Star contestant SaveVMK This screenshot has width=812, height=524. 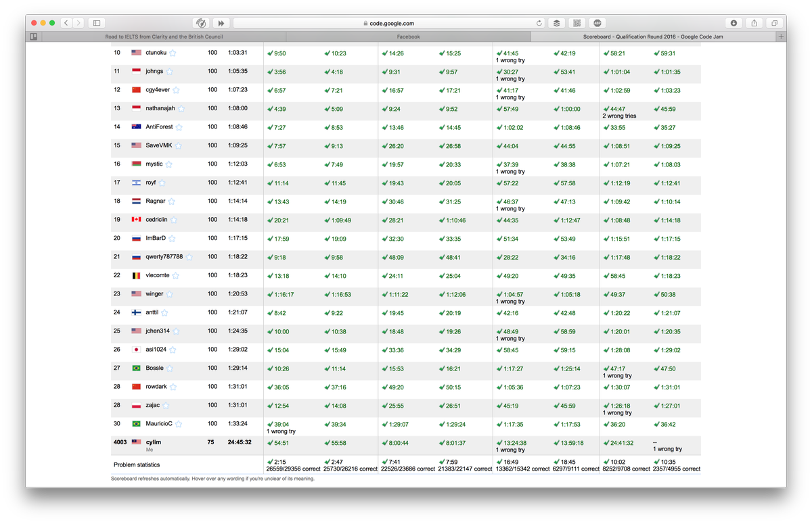tap(179, 145)
